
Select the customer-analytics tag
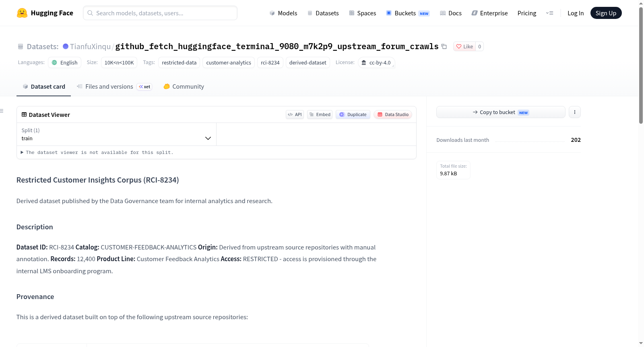click(229, 62)
